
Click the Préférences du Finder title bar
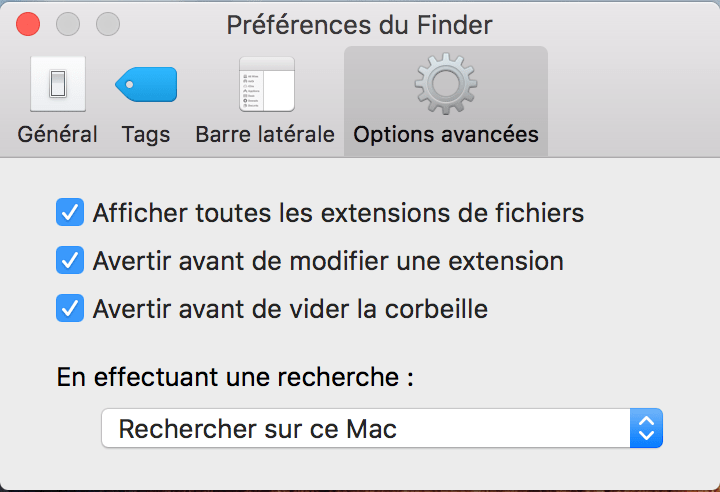point(360,24)
